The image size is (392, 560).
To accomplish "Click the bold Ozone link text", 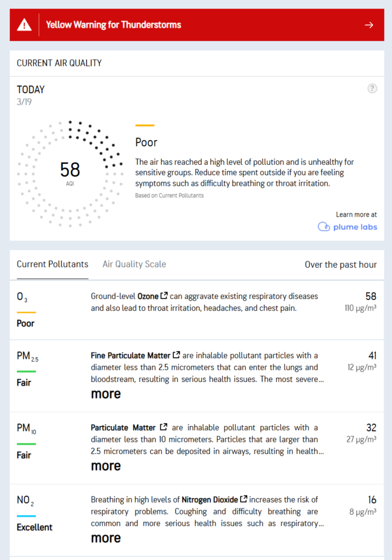I will [x=147, y=296].
